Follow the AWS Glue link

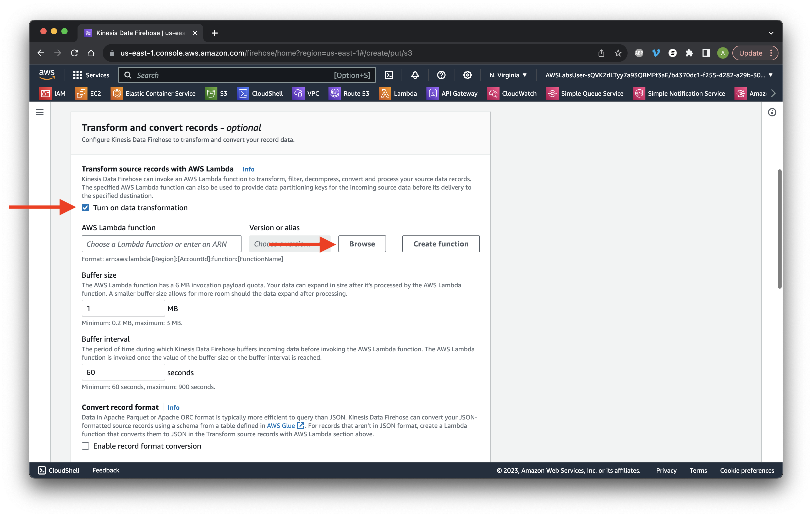click(285, 426)
